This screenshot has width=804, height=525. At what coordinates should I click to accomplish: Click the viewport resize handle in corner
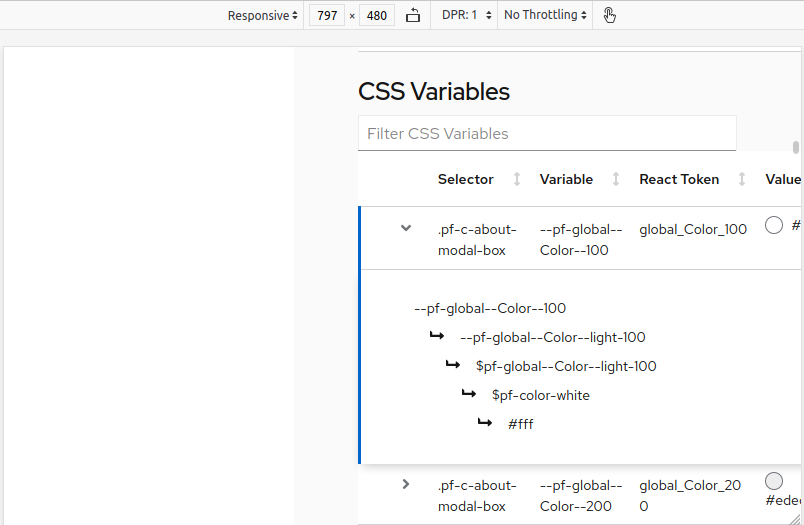pos(795,519)
